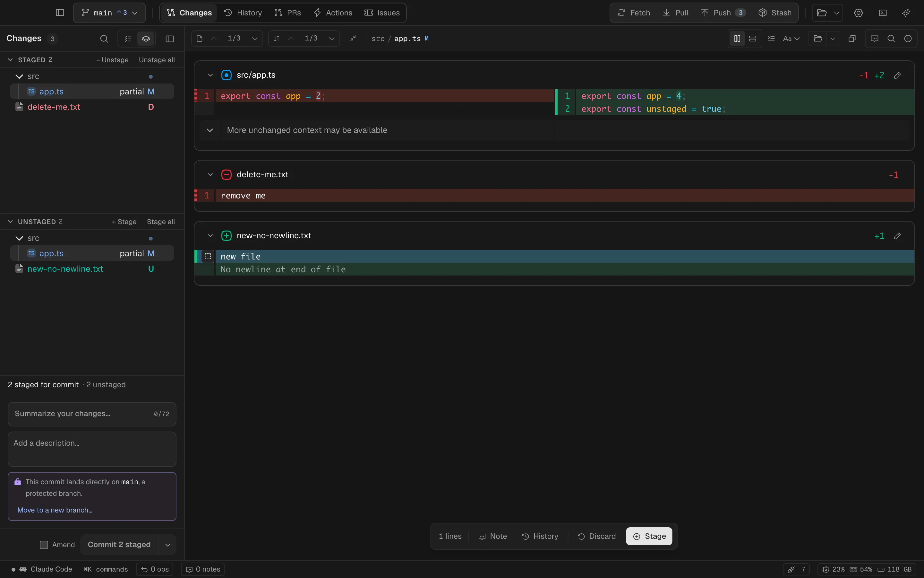Open file folder icon in diff toolbar
The image size is (924, 578).
pos(818,39)
